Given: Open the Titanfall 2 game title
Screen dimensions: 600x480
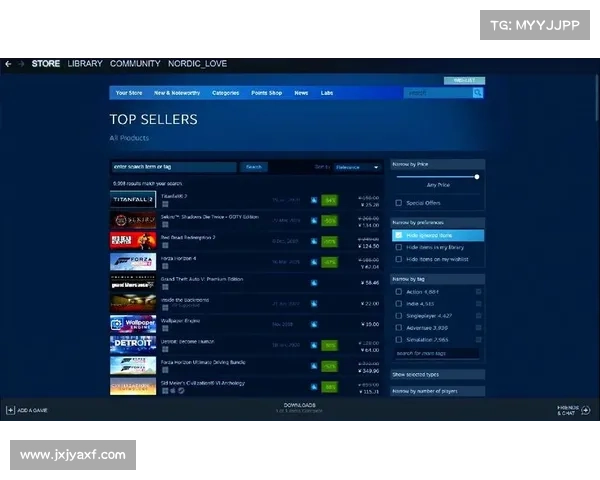Looking at the screenshot, I should [x=174, y=196].
